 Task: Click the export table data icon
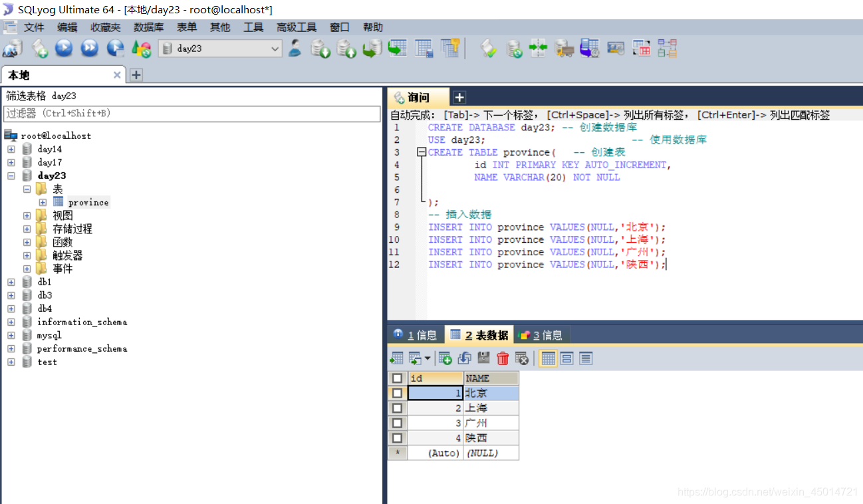click(x=396, y=358)
